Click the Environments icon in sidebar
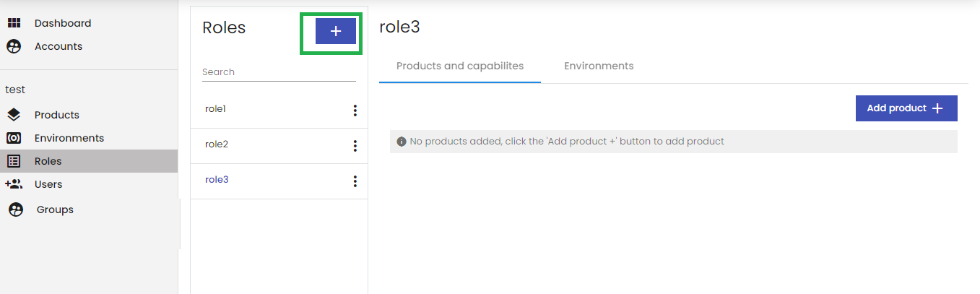This screenshot has width=980, height=294. [14, 138]
